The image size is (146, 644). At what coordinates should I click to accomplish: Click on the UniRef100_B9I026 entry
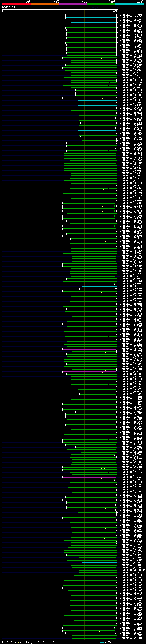131,85
